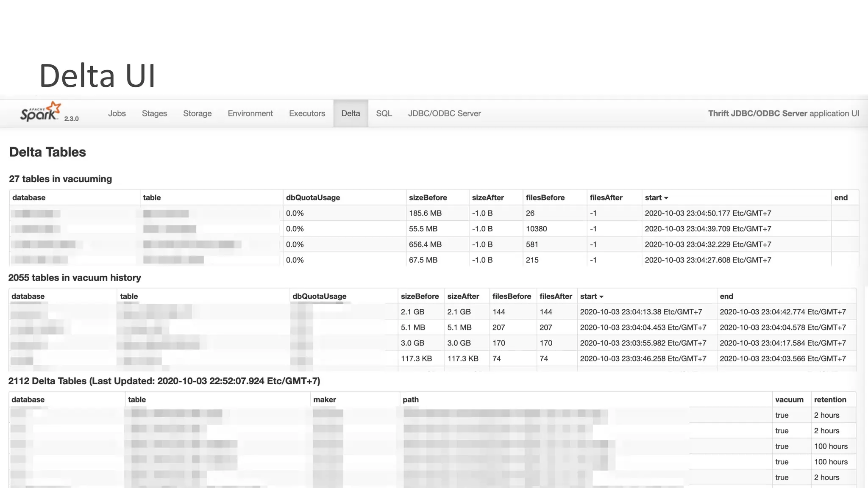The width and height of the screenshot is (868, 488).
Task: Open the JDBC/ODBC Server tab
Action: pyautogui.click(x=444, y=114)
